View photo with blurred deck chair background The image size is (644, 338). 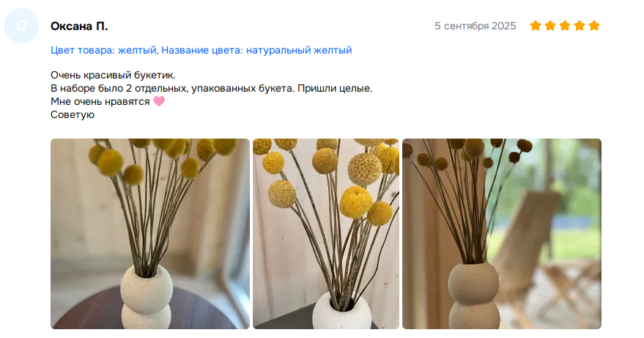tap(501, 234)
